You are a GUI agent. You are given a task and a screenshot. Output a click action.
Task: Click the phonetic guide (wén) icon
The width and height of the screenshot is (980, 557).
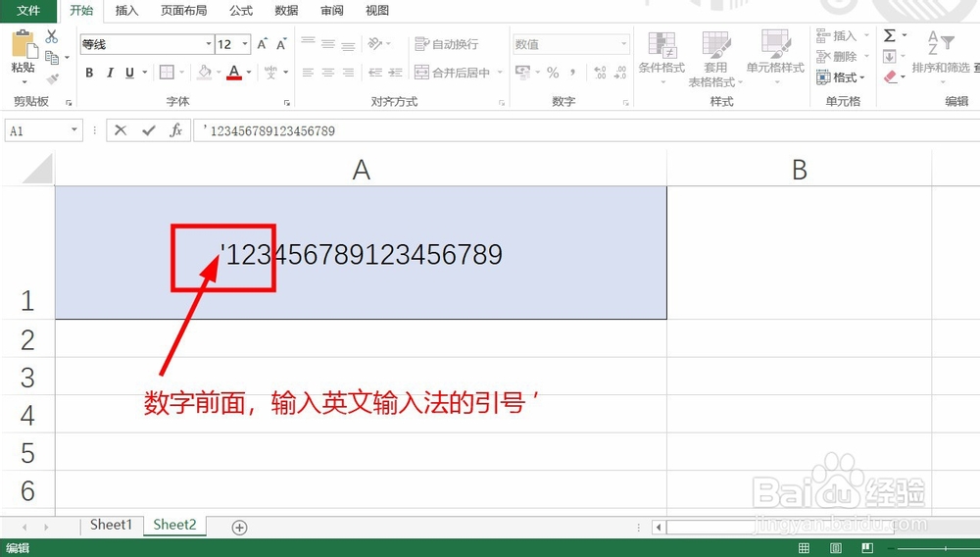pyautogui.click(x=270, y=72)
